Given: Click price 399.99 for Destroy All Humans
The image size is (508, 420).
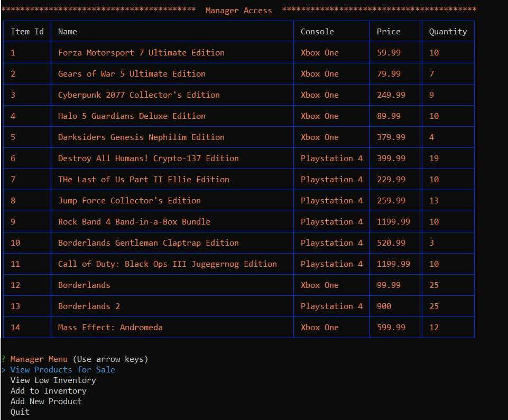Looking at the screenshot, I should (391, 158).
